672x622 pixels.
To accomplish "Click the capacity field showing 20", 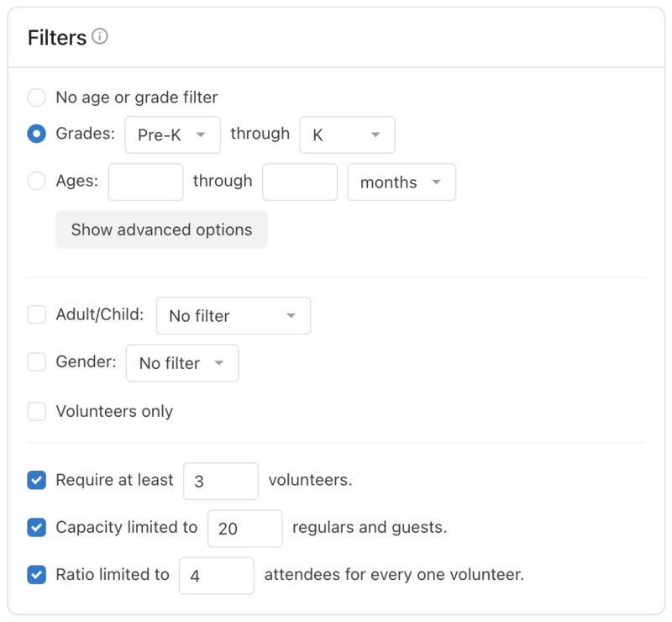I will (x=244, y=527).
